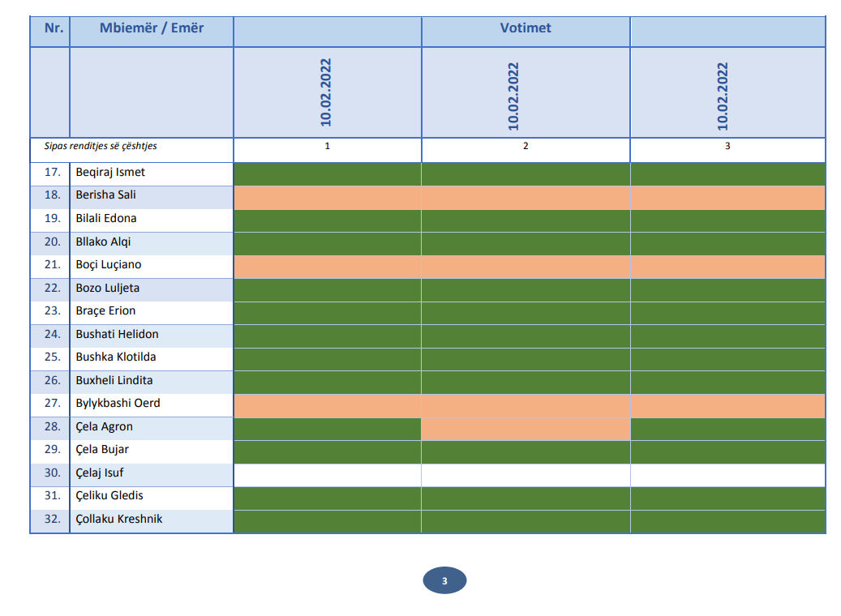
Task: Click the name 'Braçe Erion'
Action: click(x=105, y=311)
